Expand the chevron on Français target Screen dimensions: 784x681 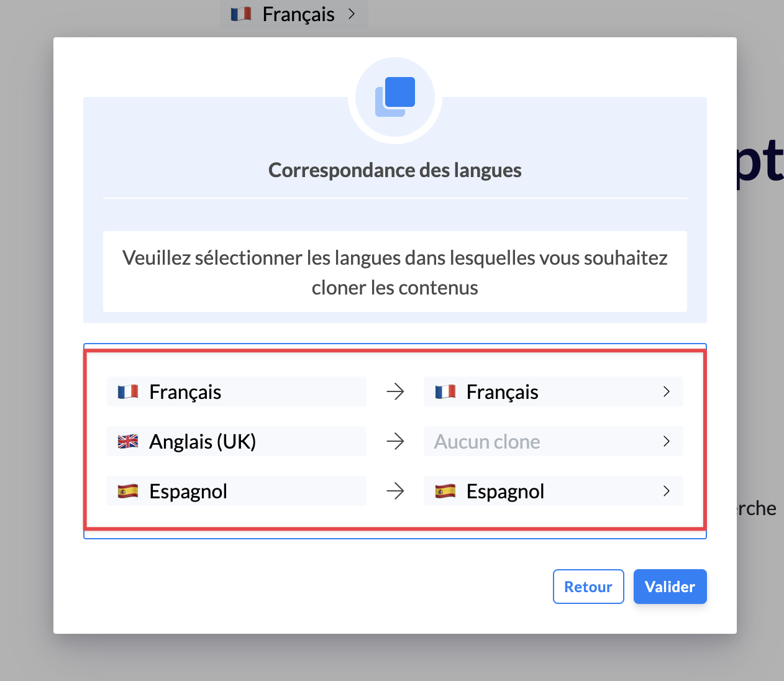coord(667,392)
